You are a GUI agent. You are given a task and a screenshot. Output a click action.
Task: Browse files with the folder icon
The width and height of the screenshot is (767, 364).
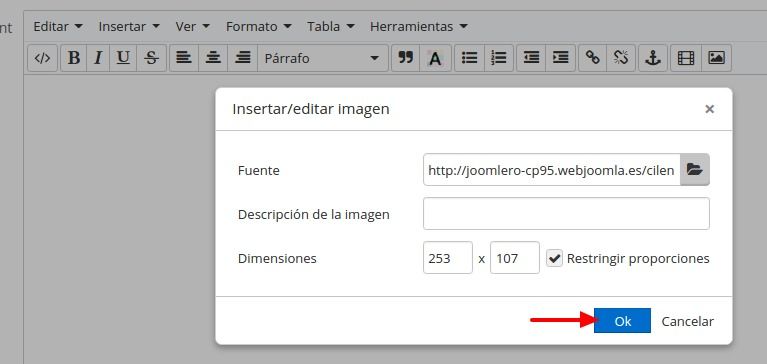[x=695, y=169]
